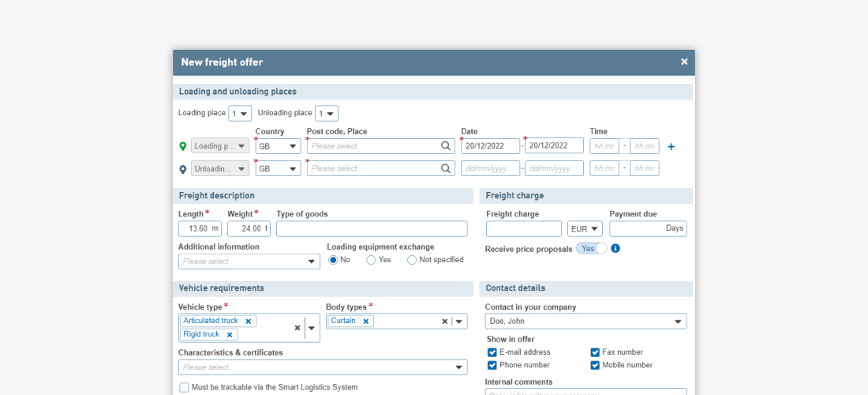Click the Freight charge amount field
This screenshot has height=395, width=868.
(523, 229)
